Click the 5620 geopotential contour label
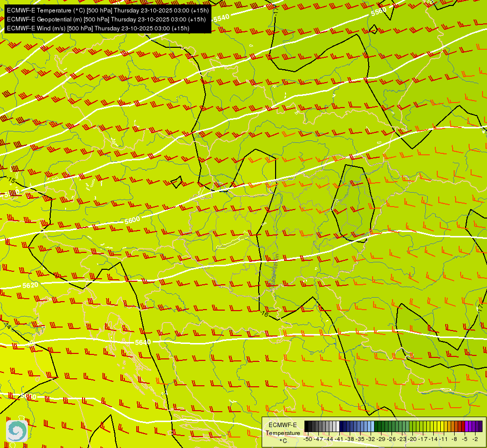 click(30, 285)
